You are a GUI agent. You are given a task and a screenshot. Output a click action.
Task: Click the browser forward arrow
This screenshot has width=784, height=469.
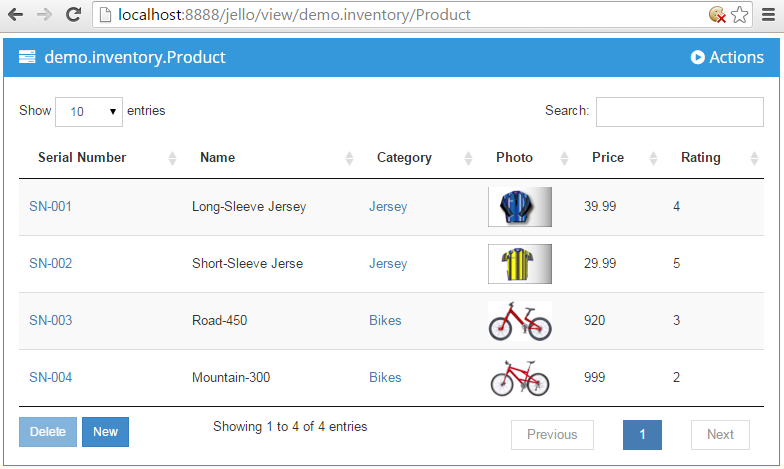tap(44, 14)
